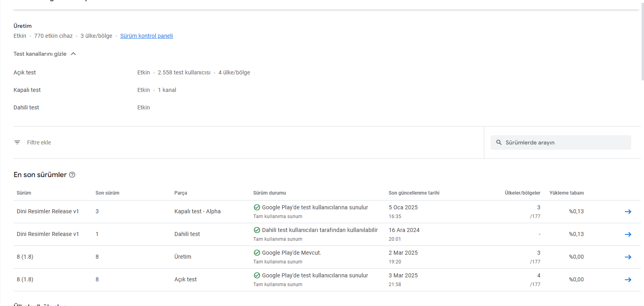
Task: Click green check icon in Dahili test row
Action: coord(257,230)
